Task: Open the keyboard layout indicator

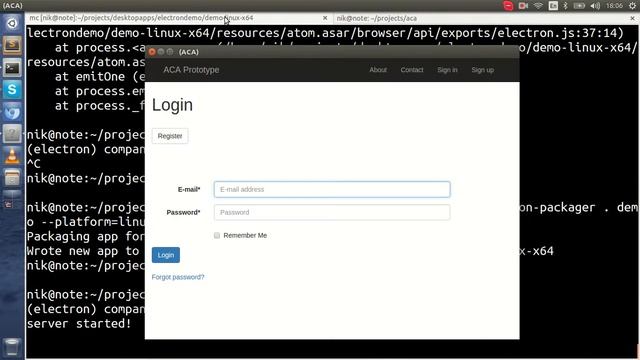Action: point(553,6)
